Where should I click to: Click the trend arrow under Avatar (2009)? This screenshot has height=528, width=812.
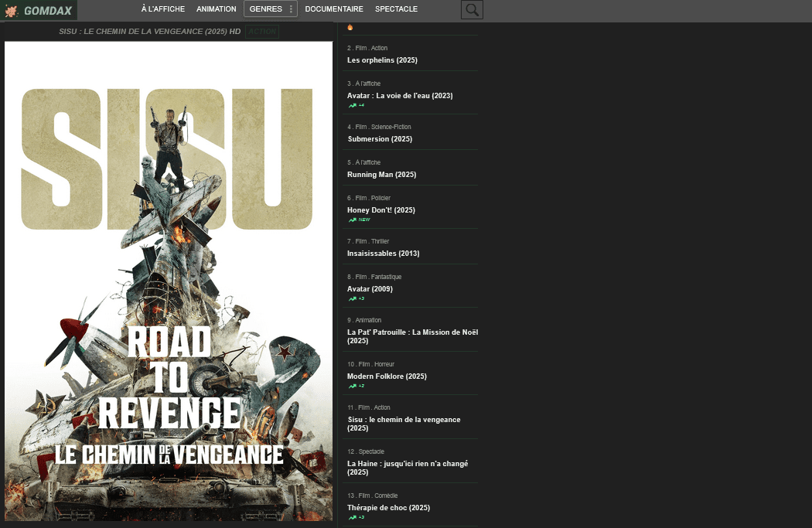[353, 298]
